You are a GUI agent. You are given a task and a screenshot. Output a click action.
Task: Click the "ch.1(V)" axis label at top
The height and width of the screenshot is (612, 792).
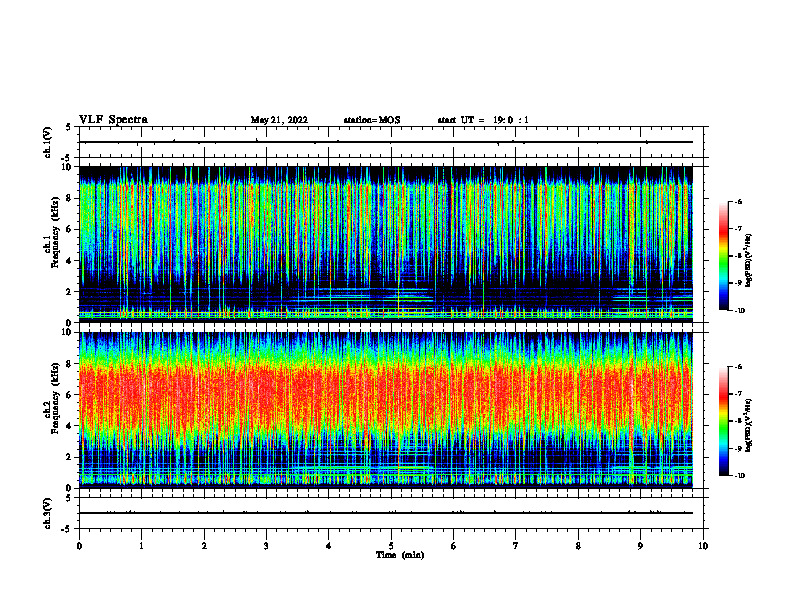[48, 142]
